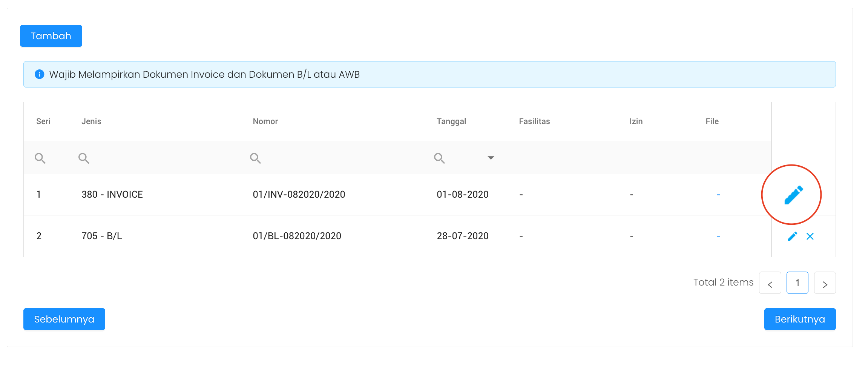Click the info icon in the alert banner

tap(39, 74)
